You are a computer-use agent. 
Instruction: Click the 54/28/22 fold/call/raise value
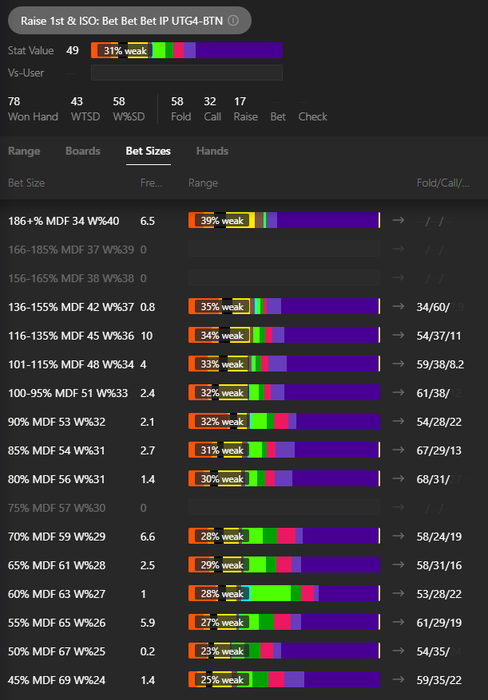point(439,422)
